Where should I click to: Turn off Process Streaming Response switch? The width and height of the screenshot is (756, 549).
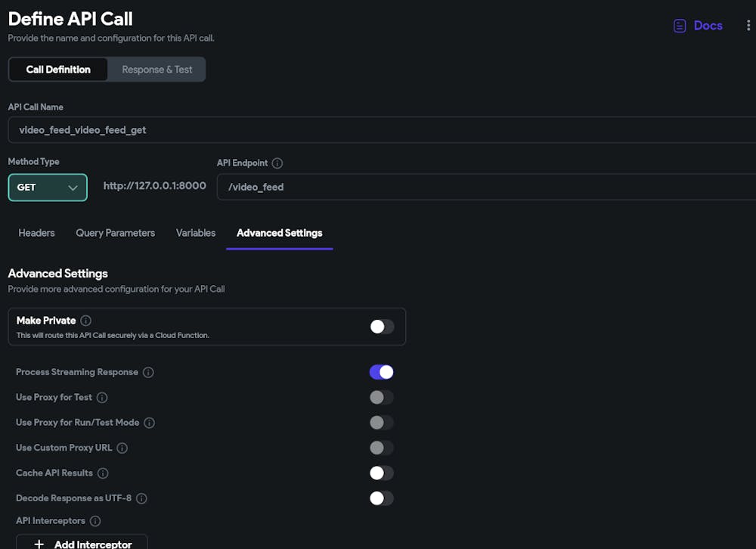[x=382, y=372]
